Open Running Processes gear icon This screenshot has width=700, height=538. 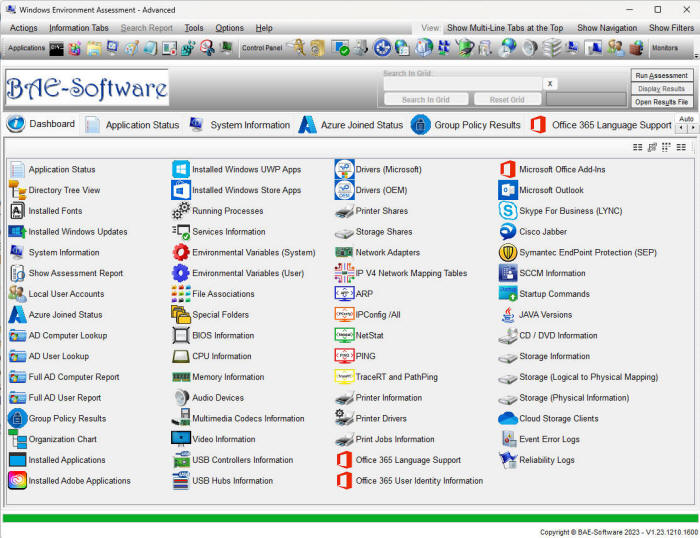[x=181, y=211]
